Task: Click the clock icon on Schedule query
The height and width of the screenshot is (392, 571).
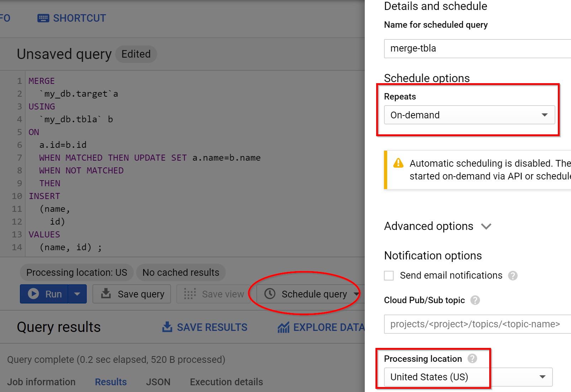Action: 270,294
